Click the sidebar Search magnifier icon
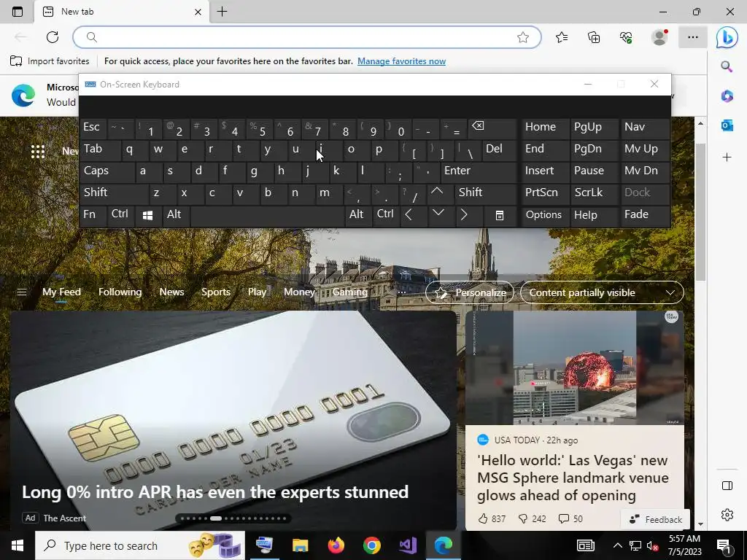The image size is (747, 560). pyautogui.click(x=727, y=66)
